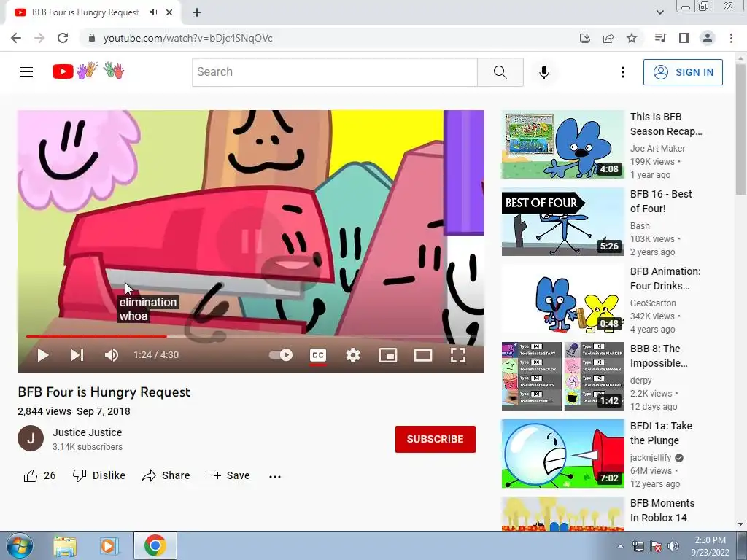Image resolution: width=747 pixels, height=560 pixels.
Task: Open the Windows Start menu
Action: click(20, 546)
